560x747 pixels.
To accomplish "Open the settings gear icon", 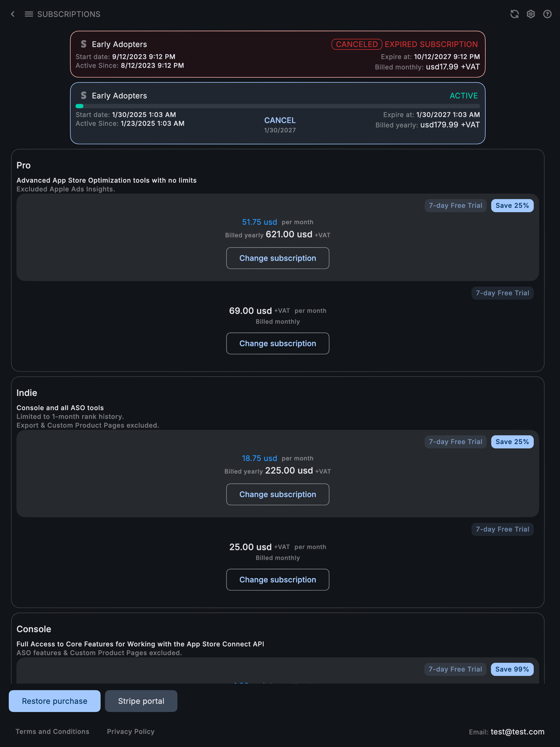I will tap(531, 14).
